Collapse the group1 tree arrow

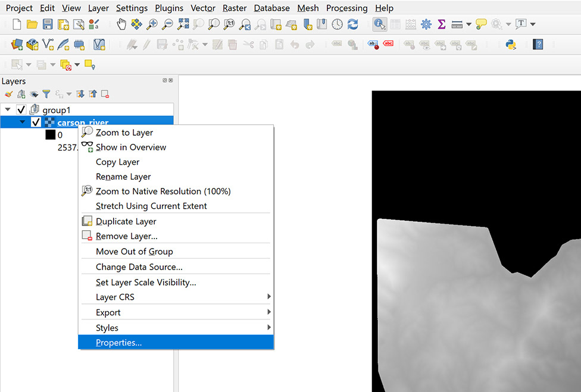click(x=8, y=109)
